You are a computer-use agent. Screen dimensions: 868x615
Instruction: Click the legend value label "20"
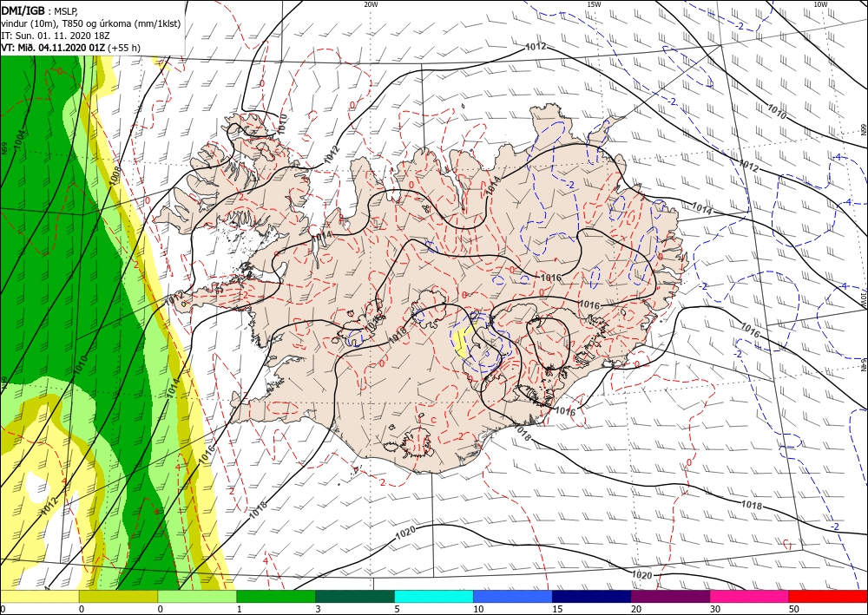click(636, 609)
